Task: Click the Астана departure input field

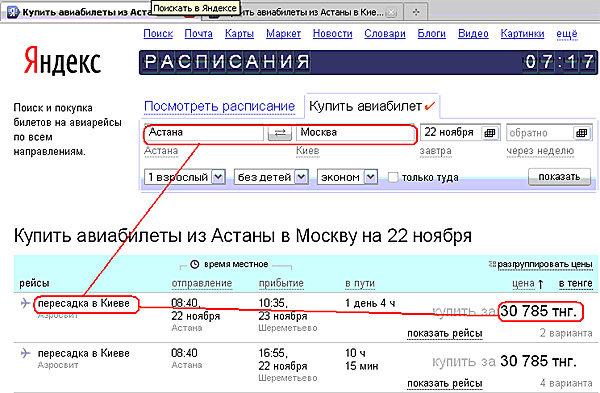Action: point(204,133)
